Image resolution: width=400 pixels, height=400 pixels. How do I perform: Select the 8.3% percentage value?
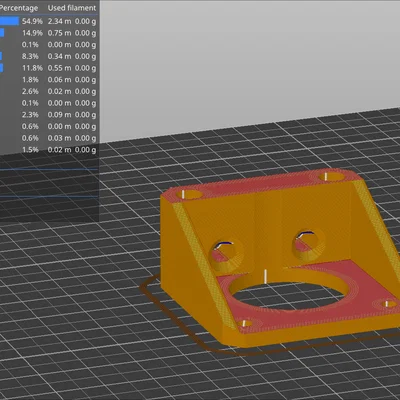(30, 56)
